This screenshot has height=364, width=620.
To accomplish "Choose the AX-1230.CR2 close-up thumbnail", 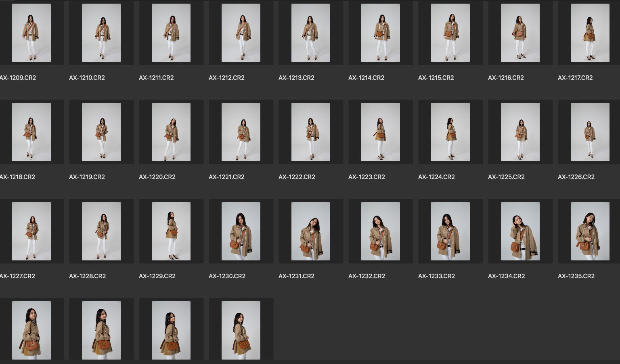I will pos(241,231).
